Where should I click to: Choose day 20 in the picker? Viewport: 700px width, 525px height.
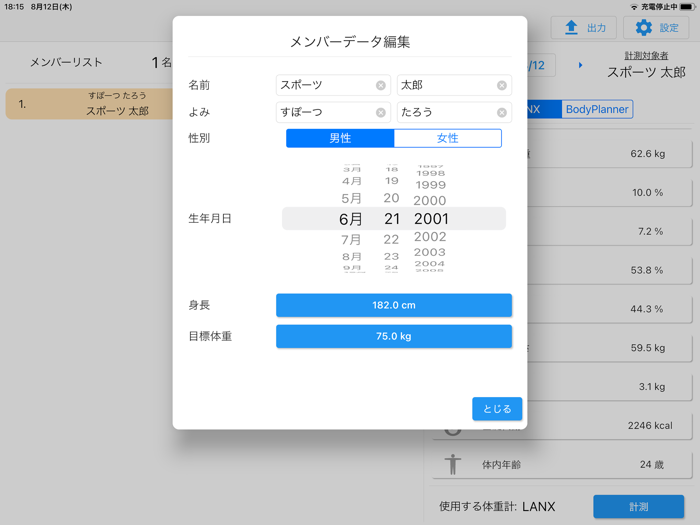pos(391,198)
